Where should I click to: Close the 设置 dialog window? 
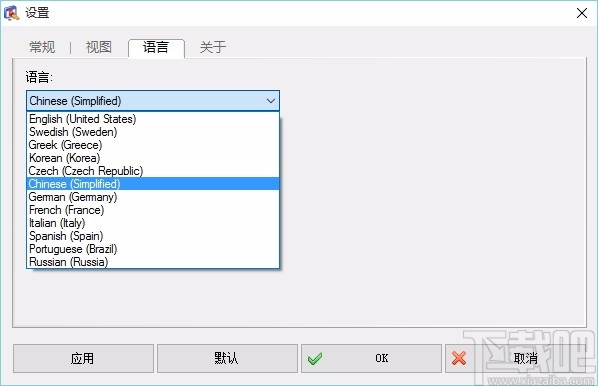582,13
